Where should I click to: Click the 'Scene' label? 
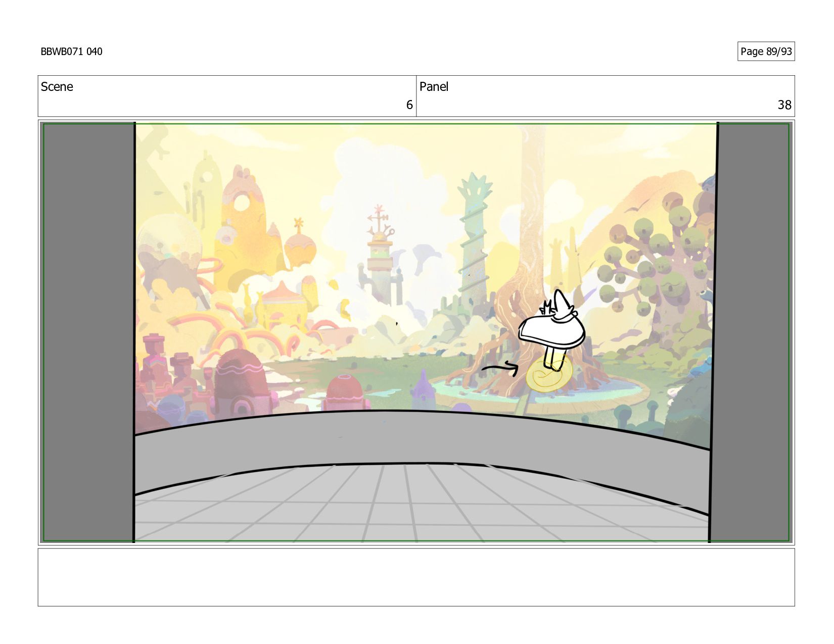[x=57, y=87]
